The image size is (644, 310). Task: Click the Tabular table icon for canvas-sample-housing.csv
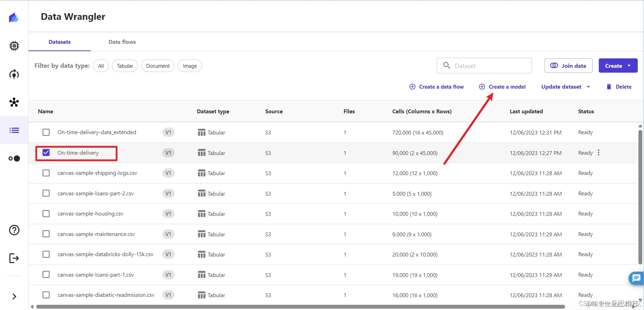[202, 214]
